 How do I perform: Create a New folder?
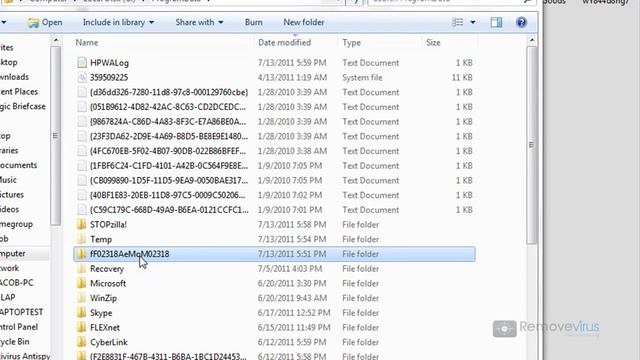click(x=304, y=22)
